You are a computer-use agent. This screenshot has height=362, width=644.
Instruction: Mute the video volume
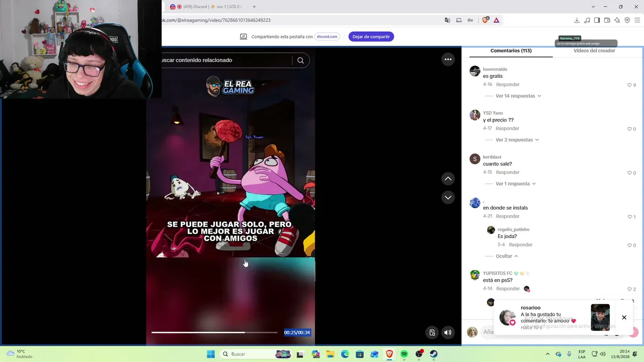point(448,332)
